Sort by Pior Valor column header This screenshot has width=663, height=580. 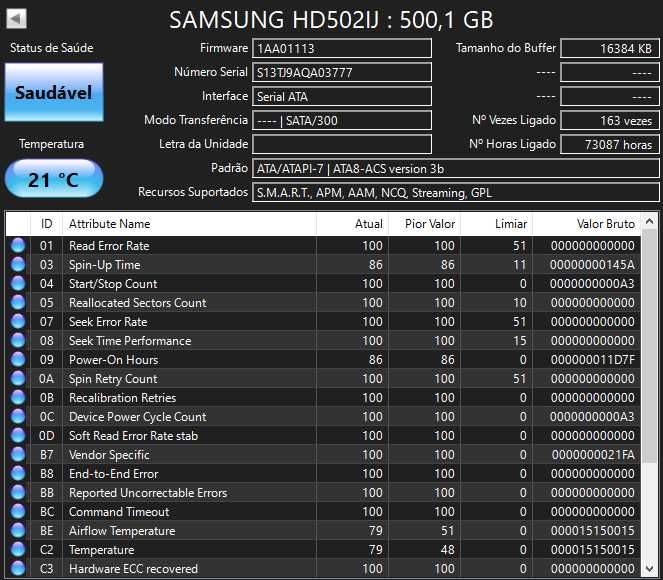click(x=424, y=224)
